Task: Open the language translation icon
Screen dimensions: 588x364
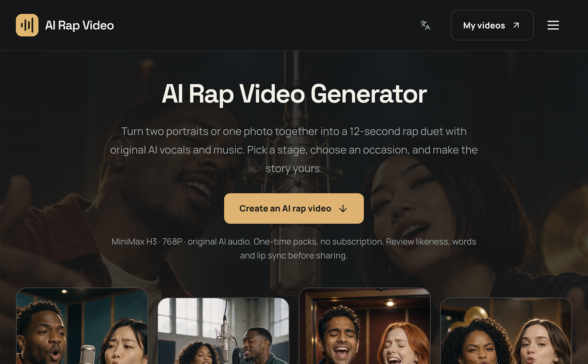Action: pyautogui.click(x=425, y=25)
